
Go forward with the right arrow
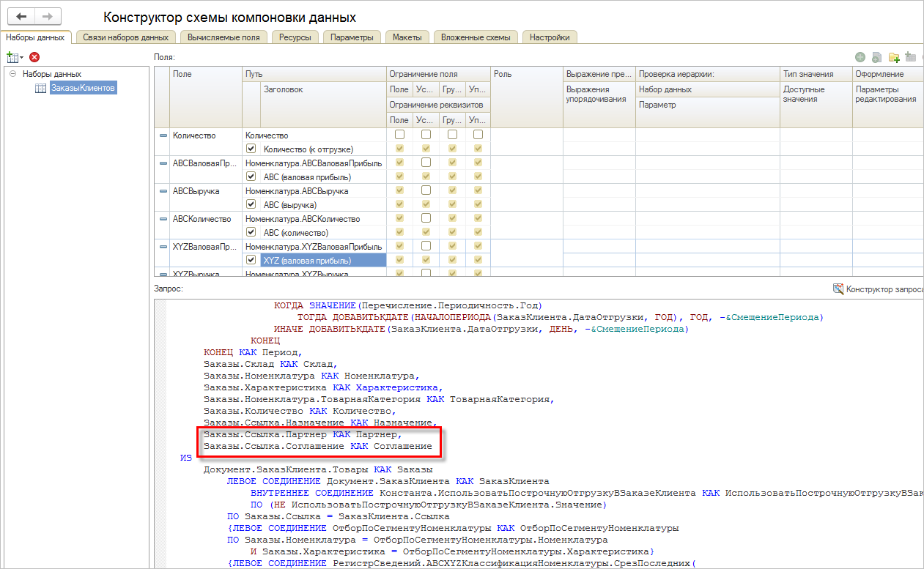(x=48, y=16)
